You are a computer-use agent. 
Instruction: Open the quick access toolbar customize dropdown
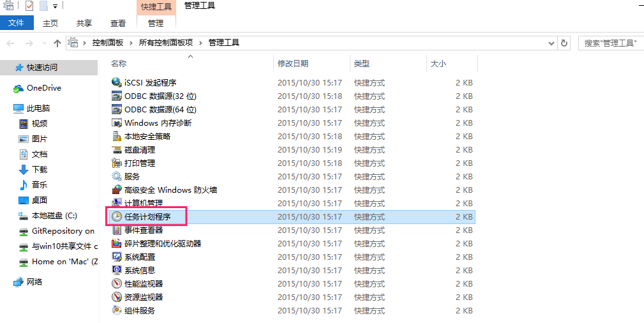pyautogui.click(x=55, y=6)
